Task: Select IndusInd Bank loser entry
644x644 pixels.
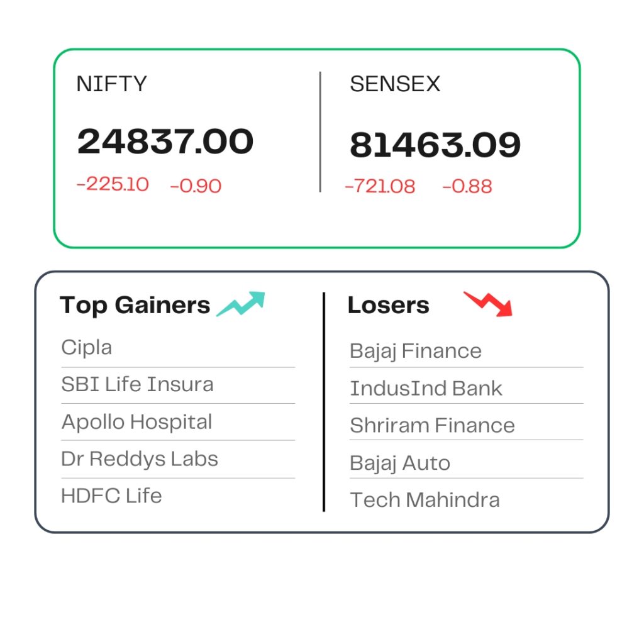Action: (x=426, y=389)
